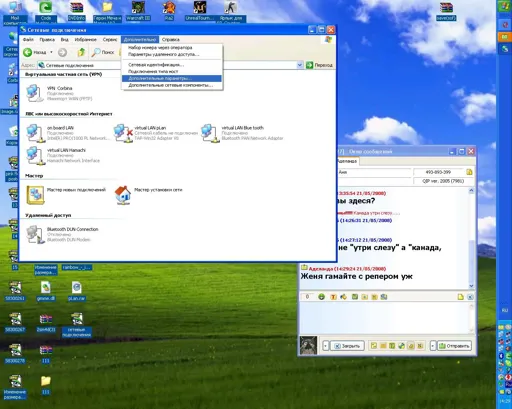The width and height of the screenshot is (512, 409).
Task: Open Поиск search in the toolbar
Action: (103, 52)
